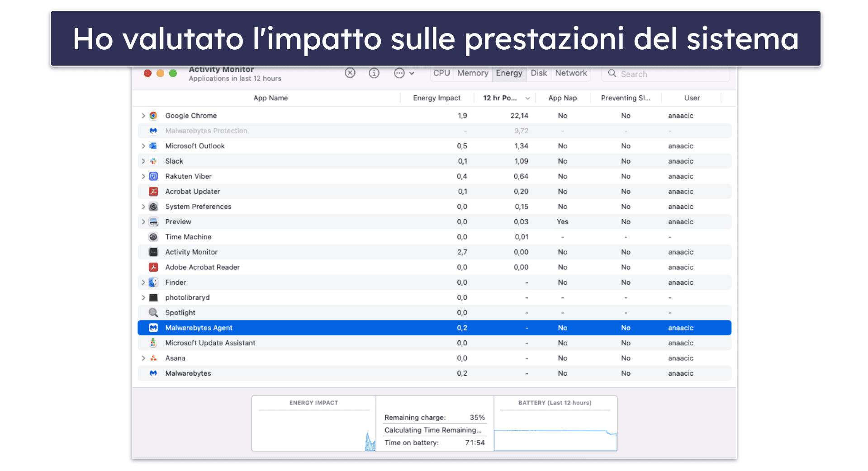Screen dimensions: 868x471
Task: Sort by App Nap column header
Action: [x=562, y=98]
